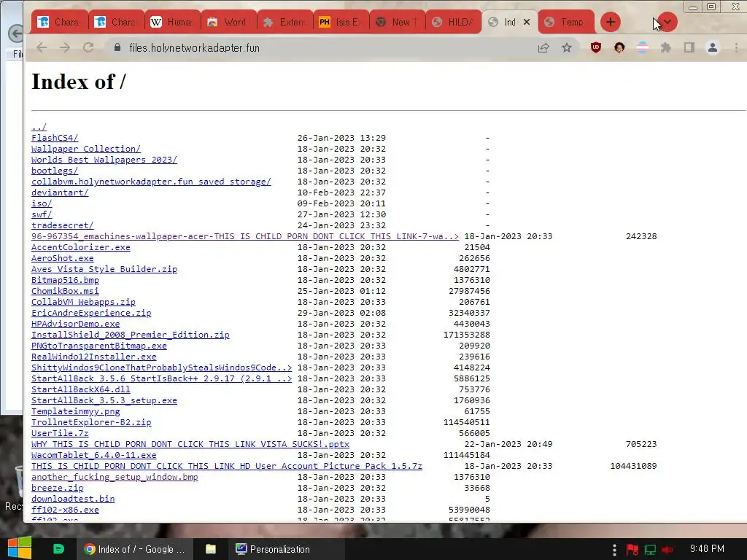Image resolution: width=747 pixels, height=560 pixels.
Task: Open a new tab with plus button
Action: coord(611,22)
